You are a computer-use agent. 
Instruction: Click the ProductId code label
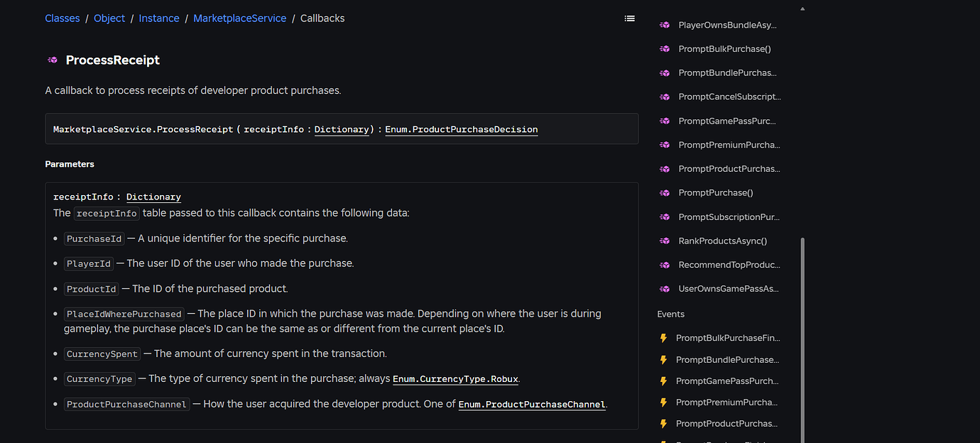91,290
